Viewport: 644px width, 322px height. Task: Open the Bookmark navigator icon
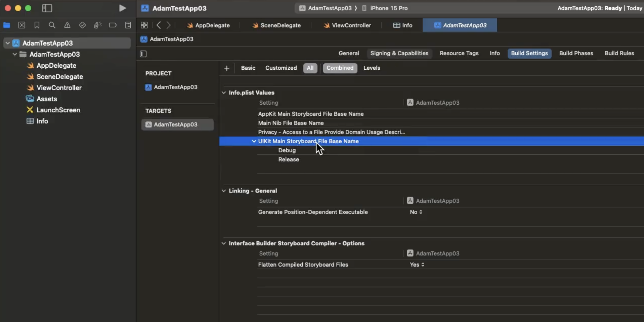37,25
